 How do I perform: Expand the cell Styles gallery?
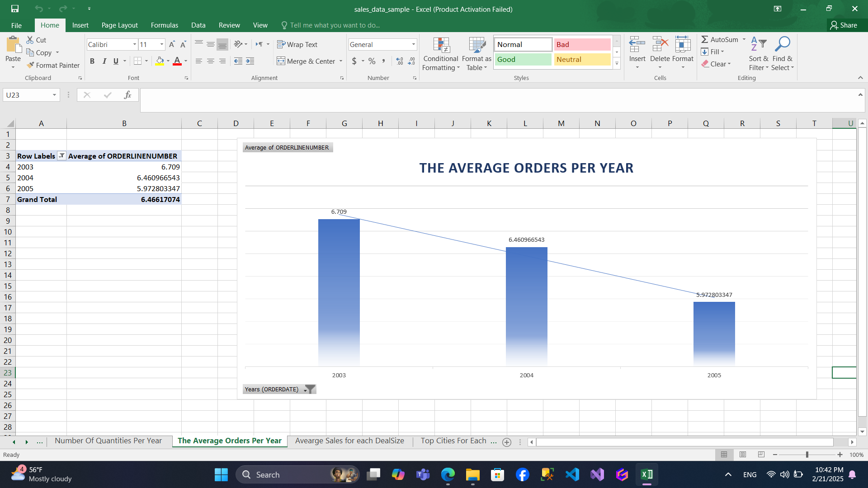click(x=617, y=64)
